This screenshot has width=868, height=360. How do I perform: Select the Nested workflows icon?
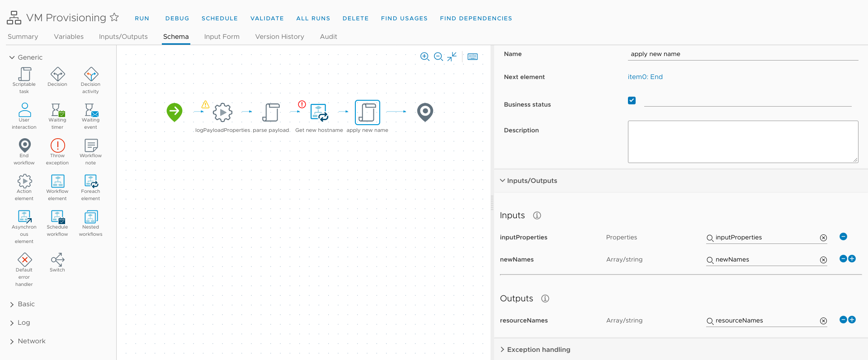(x=91, y=217)
